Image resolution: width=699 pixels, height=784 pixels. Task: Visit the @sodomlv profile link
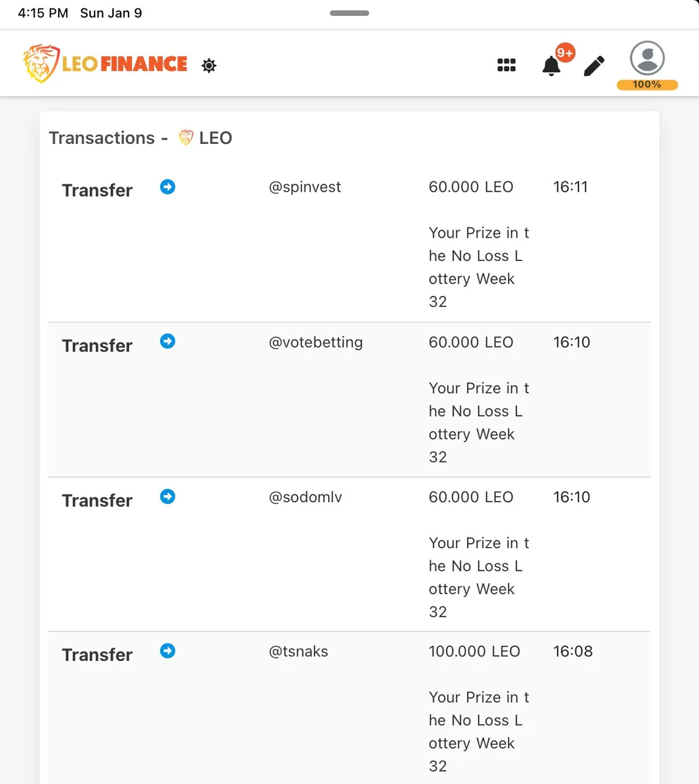coord(305,497)
